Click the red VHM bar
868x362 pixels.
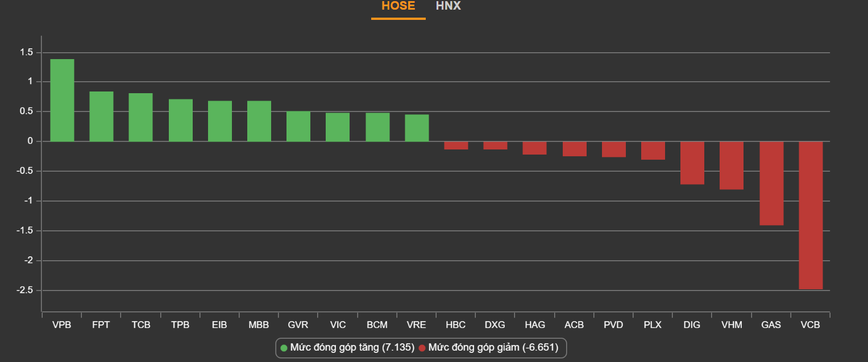732,165
